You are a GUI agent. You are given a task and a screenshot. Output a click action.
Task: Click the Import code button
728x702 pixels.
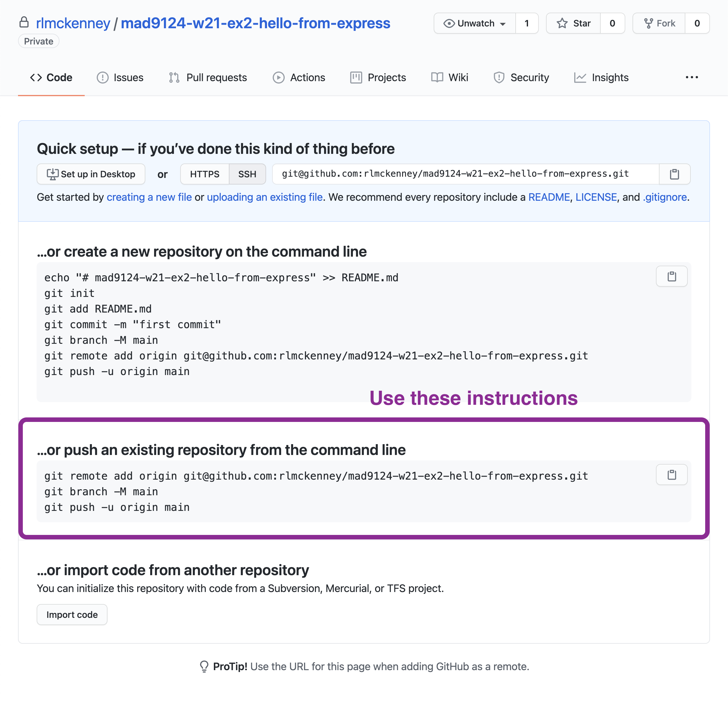pos(72,615)
